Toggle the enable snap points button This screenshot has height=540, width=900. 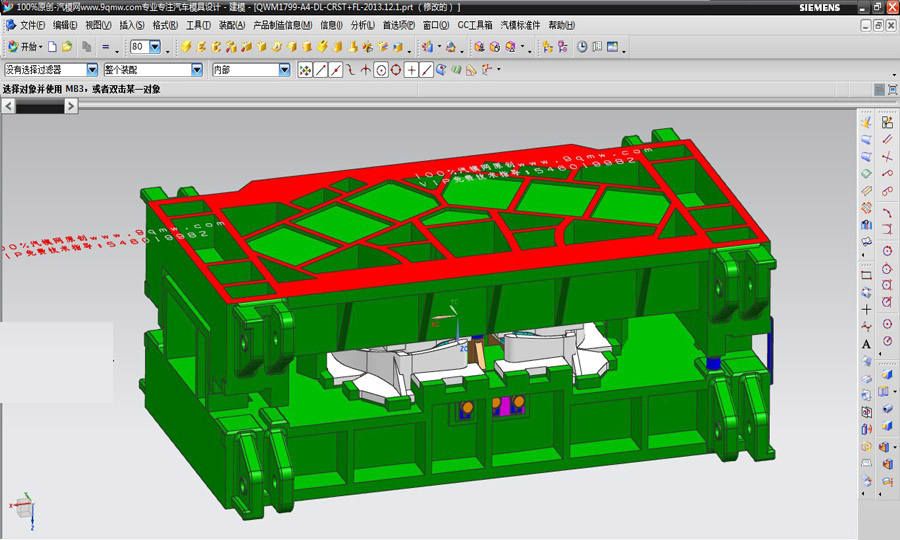[304, 70]
